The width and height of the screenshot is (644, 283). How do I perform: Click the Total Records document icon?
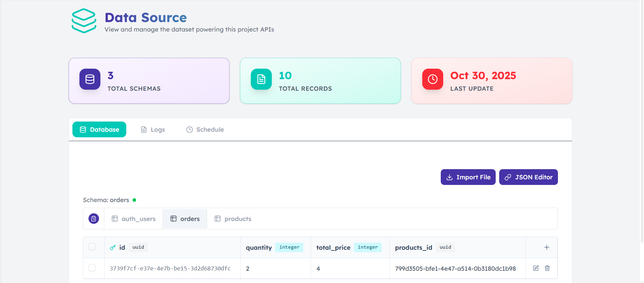point(261,79)
